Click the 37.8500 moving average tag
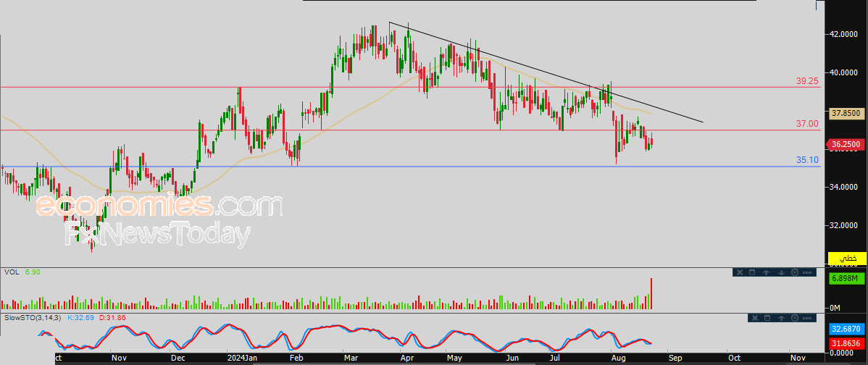 click(846, 113)
